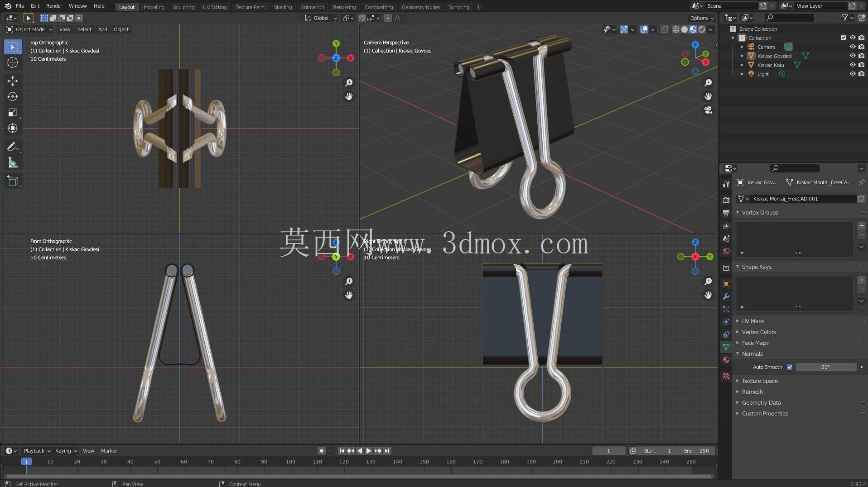The height and width of the screenshot is (487, 868).
Task: Toggle camera view icon in perspective viewport
Action: pyautogui.click(x=708, y=110)
